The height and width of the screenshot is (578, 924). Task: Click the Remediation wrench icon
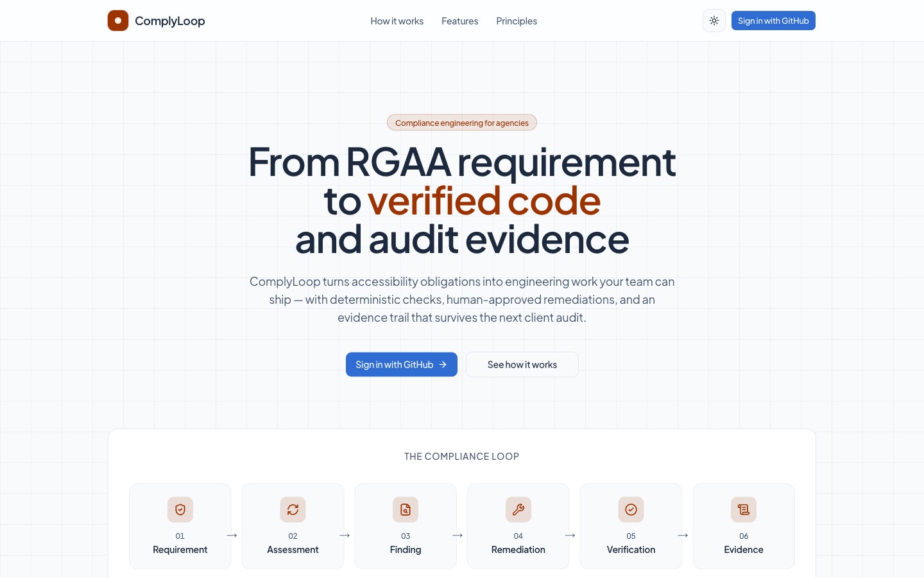pos(518,509)
